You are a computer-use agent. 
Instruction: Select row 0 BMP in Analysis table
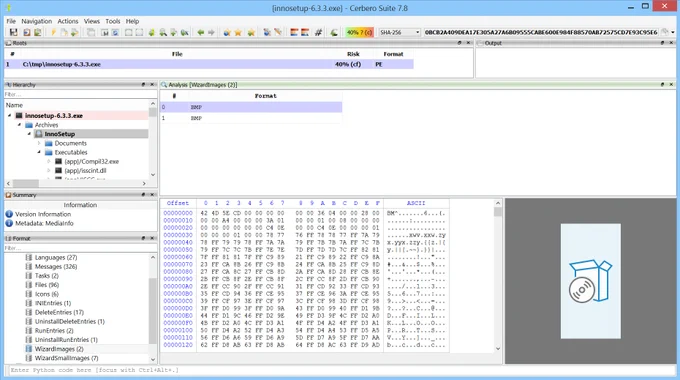click(251, 107)
